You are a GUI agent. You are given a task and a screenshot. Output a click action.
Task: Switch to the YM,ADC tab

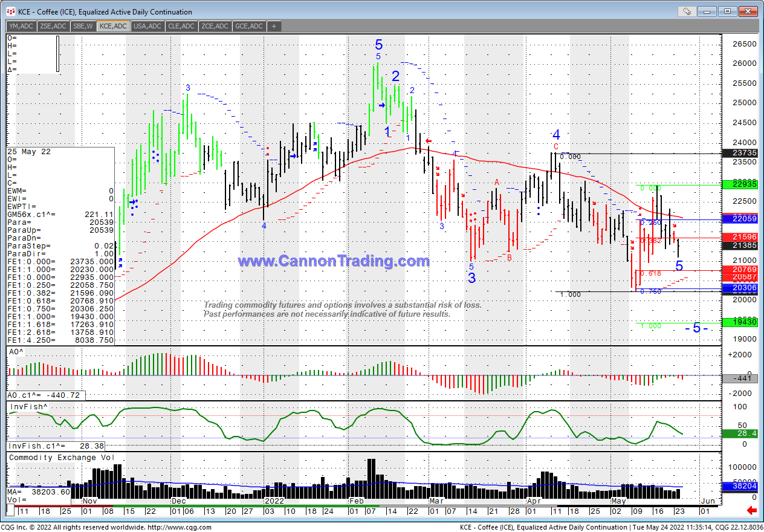21,26
